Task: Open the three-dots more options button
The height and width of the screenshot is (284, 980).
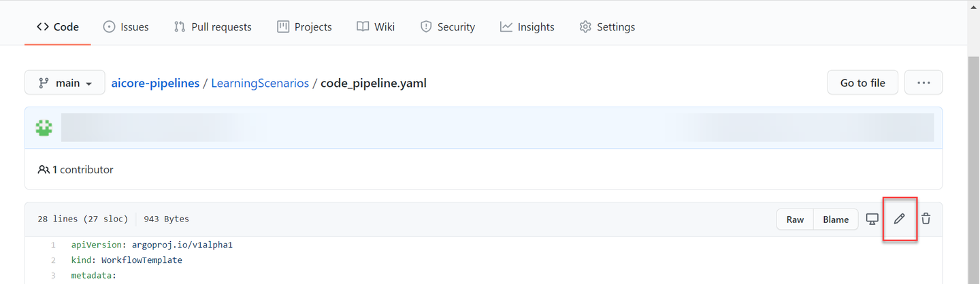Action: pos(924,83)
